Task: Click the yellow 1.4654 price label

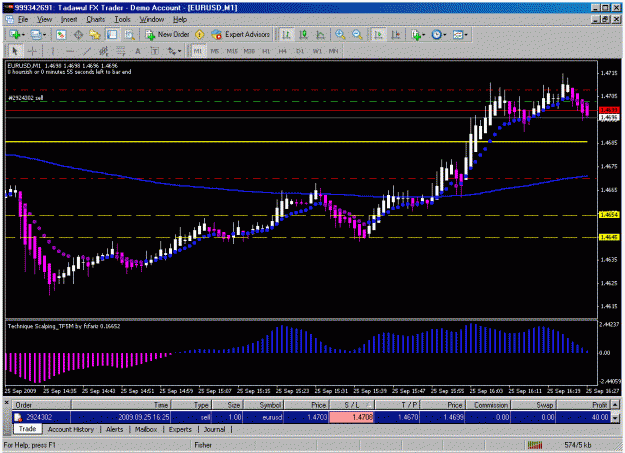Action: [609, 215]
